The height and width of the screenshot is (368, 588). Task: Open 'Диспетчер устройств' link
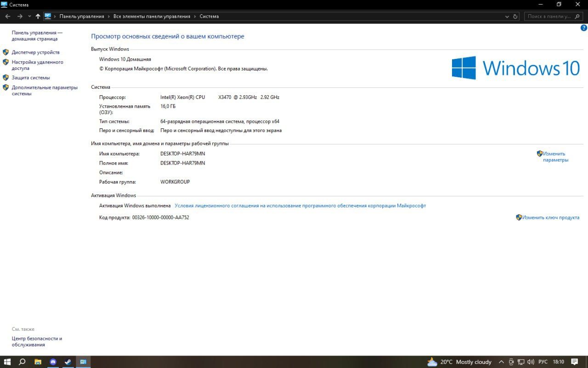click(36, 52)
